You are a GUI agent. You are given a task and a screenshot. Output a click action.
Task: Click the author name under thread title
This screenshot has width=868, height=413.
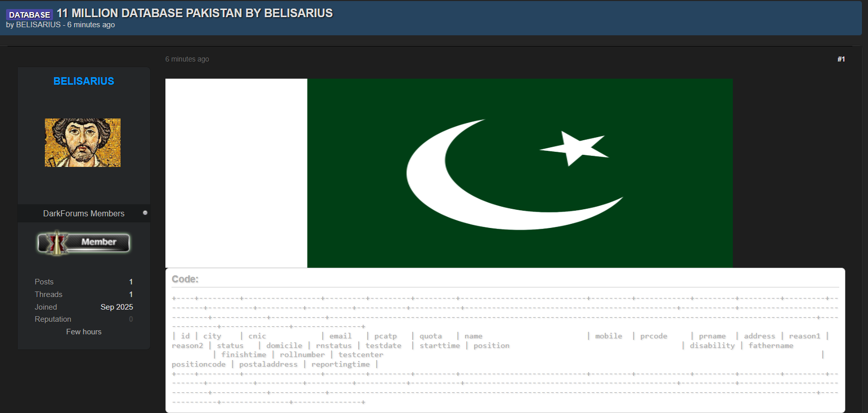[x=38, y=25]
